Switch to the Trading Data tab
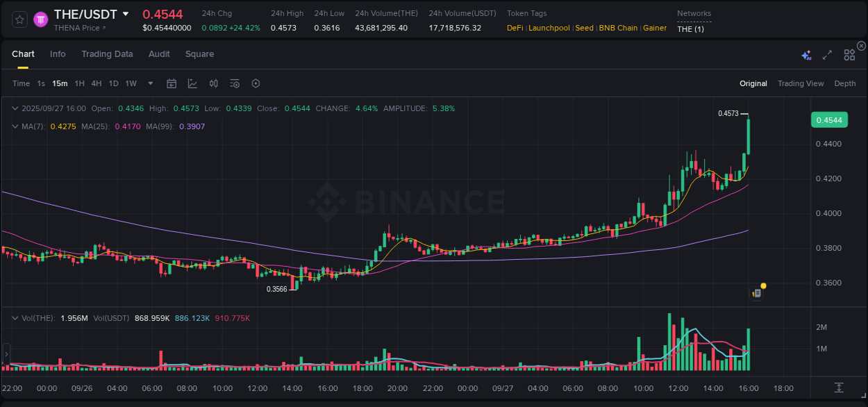This screenshot has width=868, height=407. coord(107,53)
